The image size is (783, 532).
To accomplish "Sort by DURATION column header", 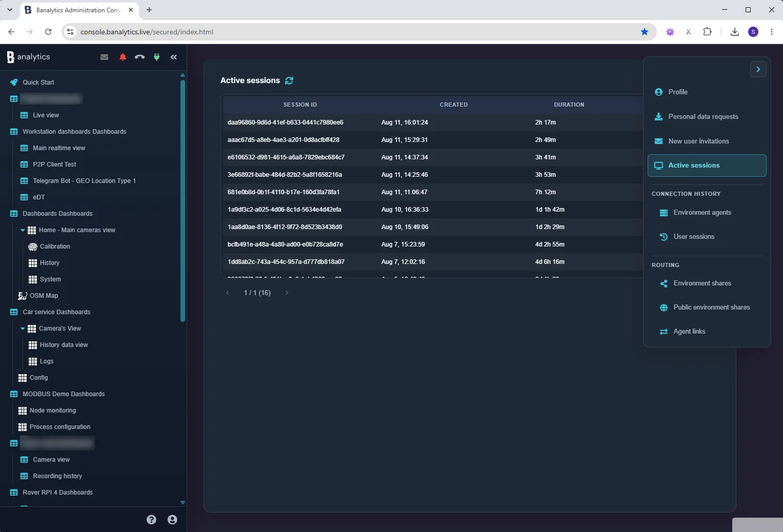I will click(x=569, y=105).
